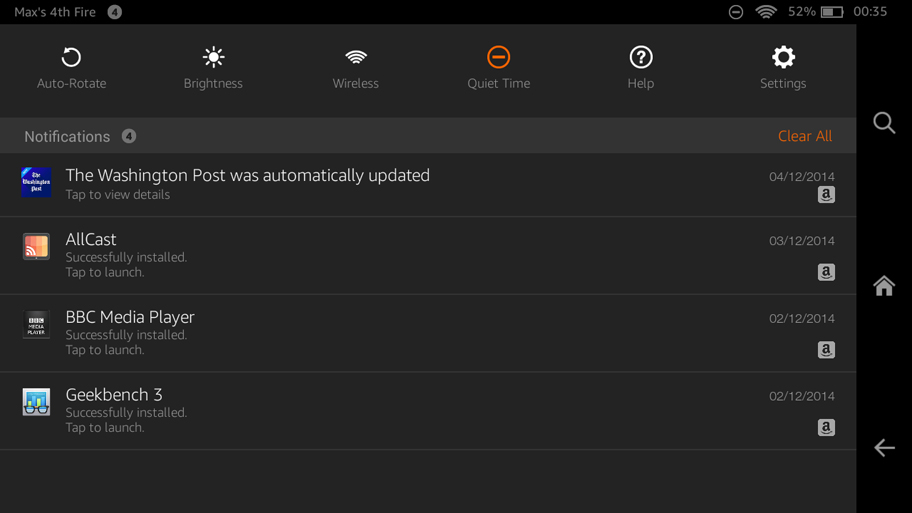
Task: Launch Geekbench 3 from notification title
Action: (114, 395)
